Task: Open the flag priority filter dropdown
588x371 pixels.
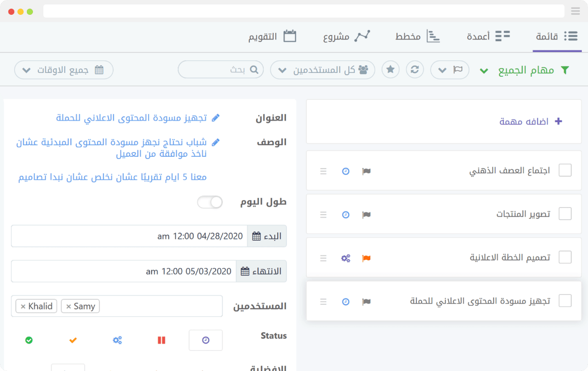Action: pos(450,70)
